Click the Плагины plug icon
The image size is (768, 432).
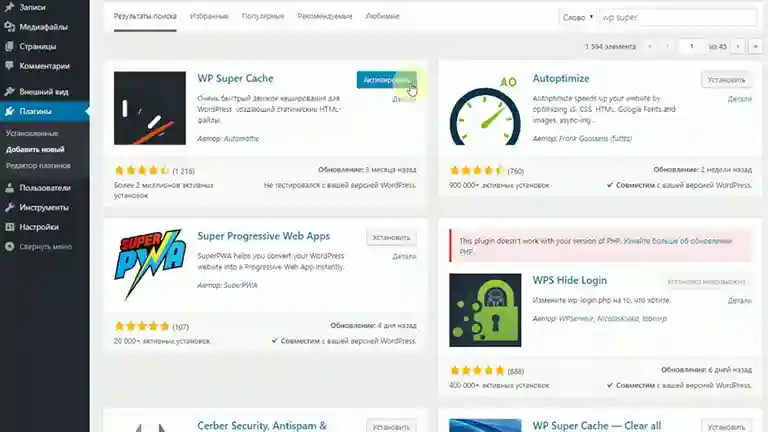tap(9, 111)
